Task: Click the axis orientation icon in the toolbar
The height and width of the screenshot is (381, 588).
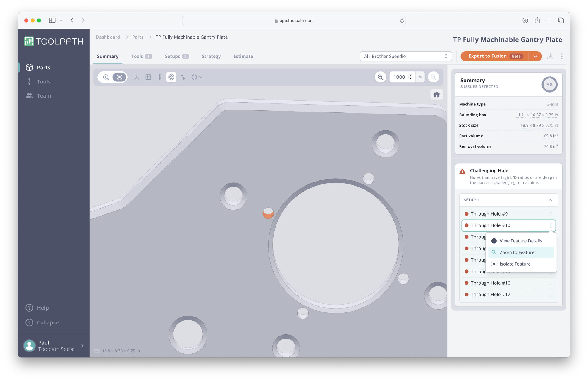Action: point(136,77)
